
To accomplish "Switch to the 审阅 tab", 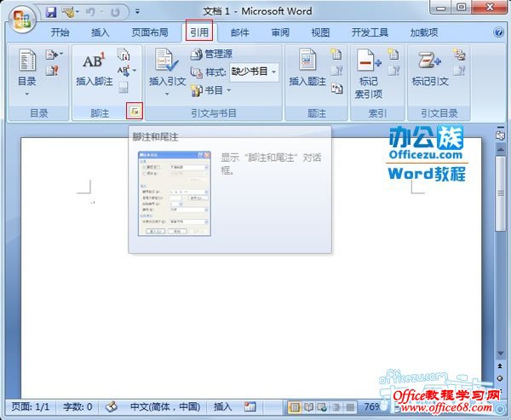I will (x=280, y=32).
